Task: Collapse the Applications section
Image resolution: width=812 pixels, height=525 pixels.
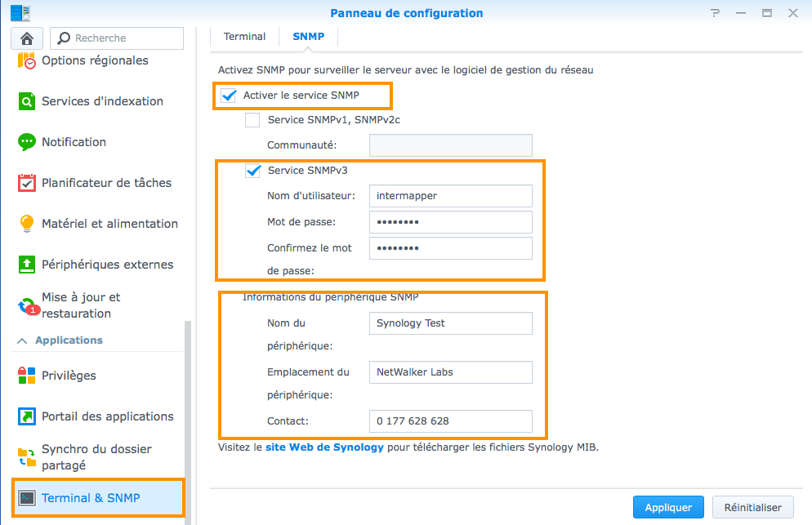Action: pyautogui.click(x=22, y=340)
